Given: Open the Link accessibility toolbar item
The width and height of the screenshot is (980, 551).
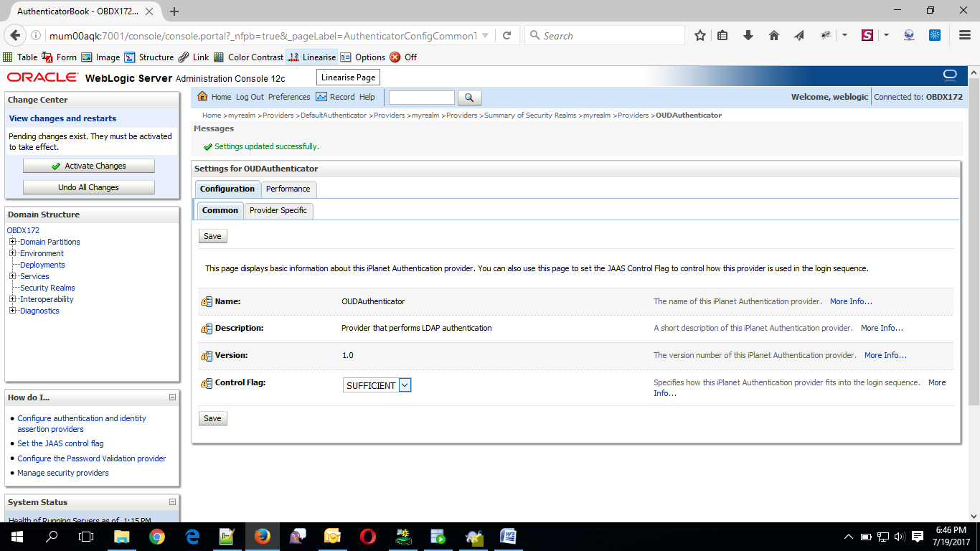Looking at the screenshot, I should 194,57.
